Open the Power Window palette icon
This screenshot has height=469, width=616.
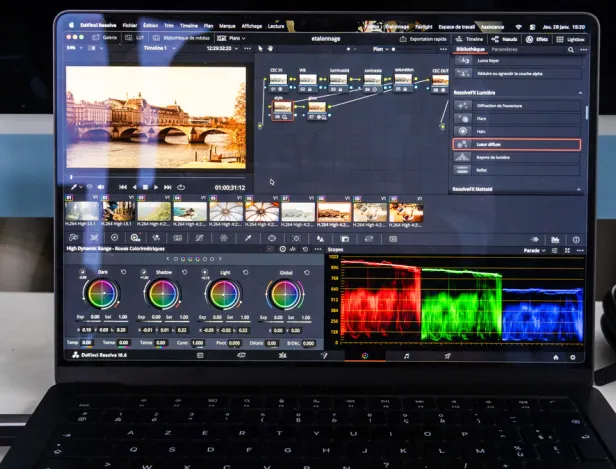[272, 238]
